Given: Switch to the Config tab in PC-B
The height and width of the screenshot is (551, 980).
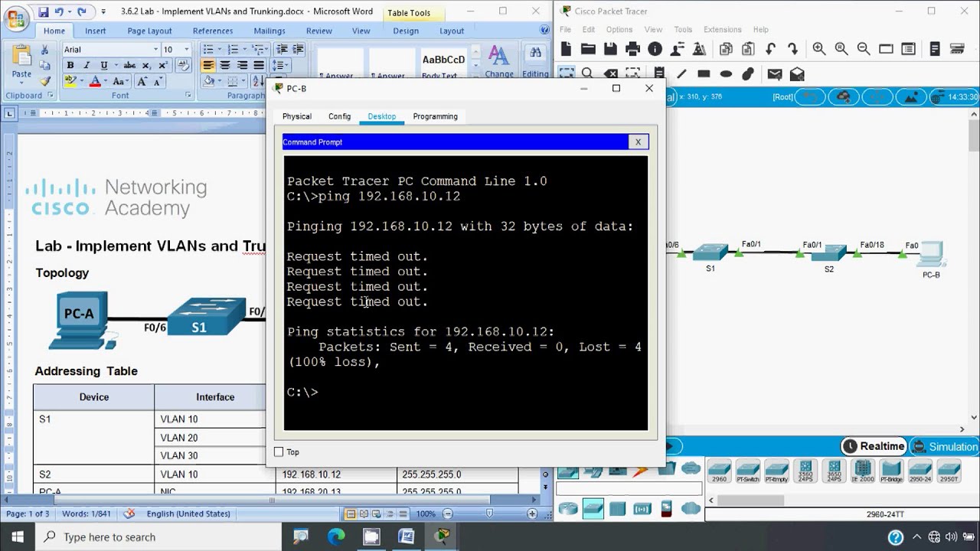Looking at the screenshot, I should click(x=339, y=116).
